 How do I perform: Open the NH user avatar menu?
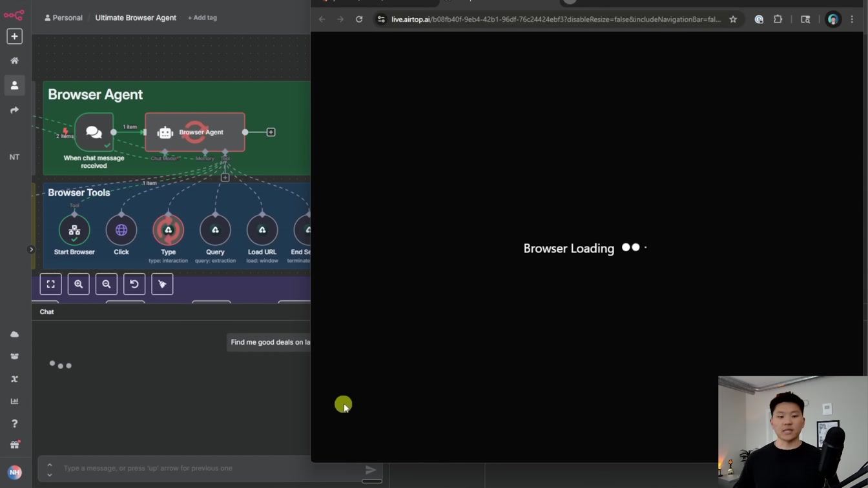pos(14,473)
